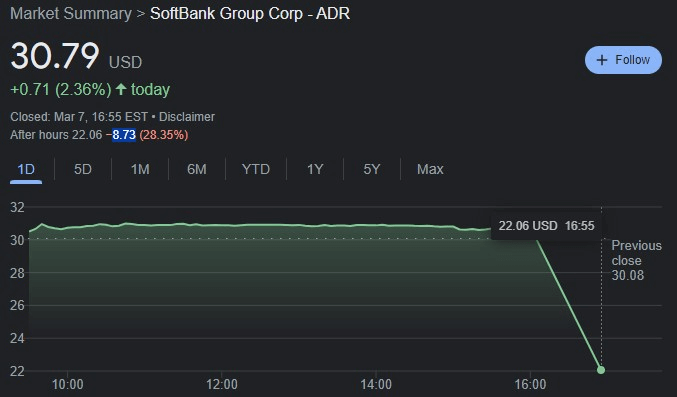The image size is (677, 397).
Task: Click the USD currency label beside price
Action: coord(125,62)
